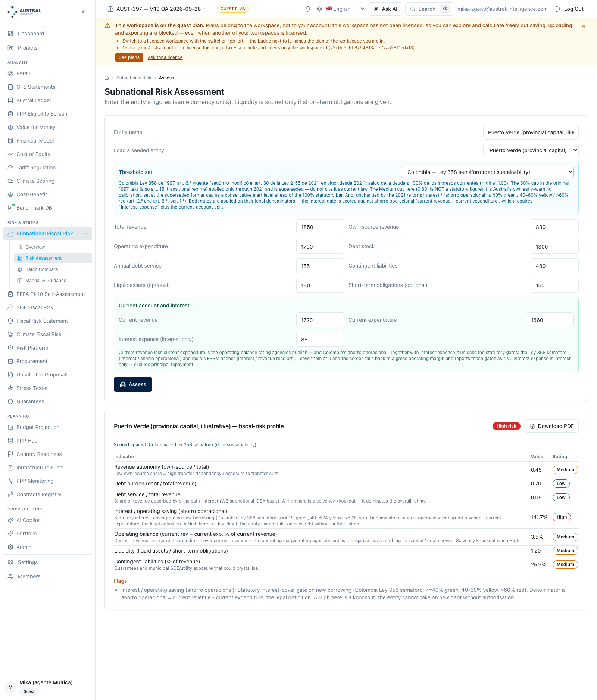Click the Austral logo

(x=25, y=12)
